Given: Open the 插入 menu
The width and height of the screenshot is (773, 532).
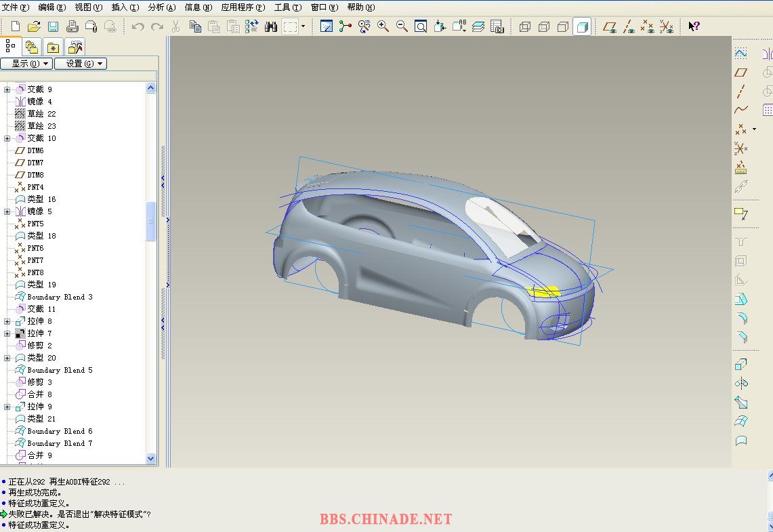Looking at the screenshot, I should coord(125,7).
